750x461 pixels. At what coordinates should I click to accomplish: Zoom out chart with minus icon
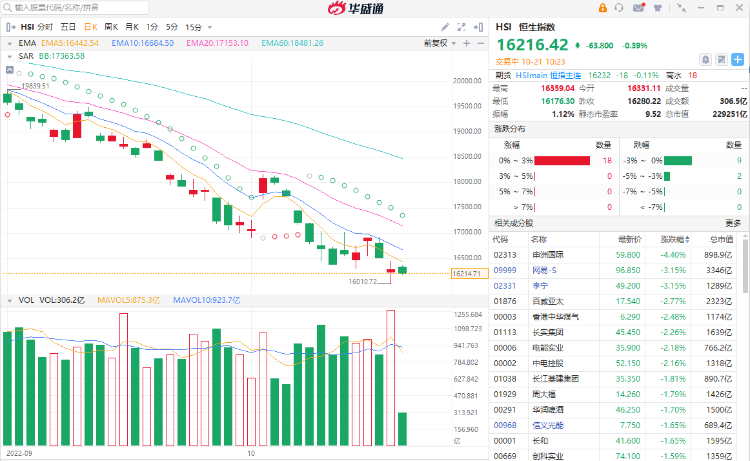[x=481, y=43]
